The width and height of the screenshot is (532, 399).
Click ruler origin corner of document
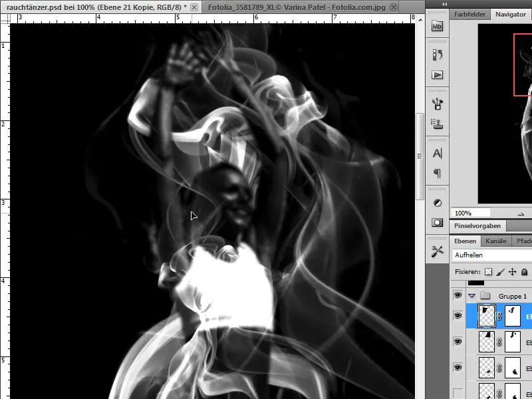tap(5, 19)
